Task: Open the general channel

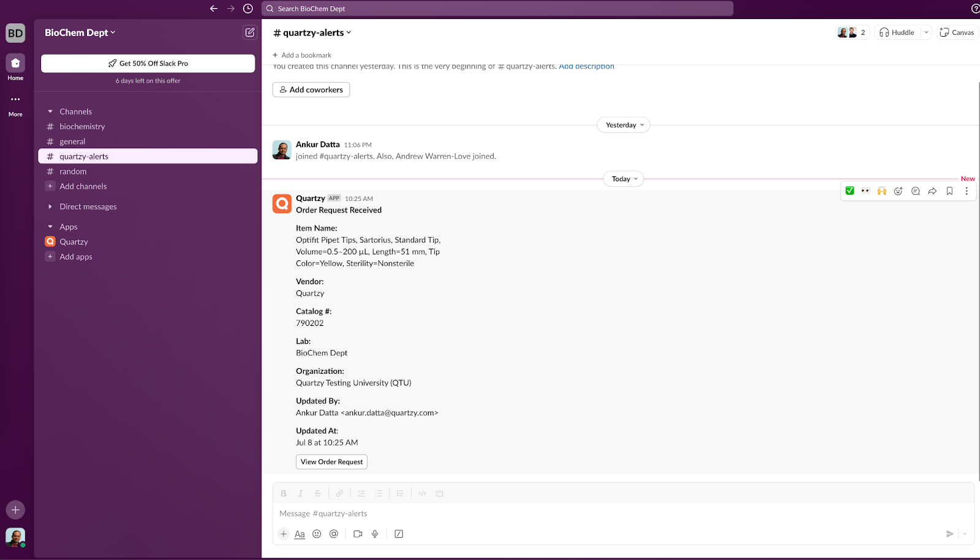Action: 148,142
